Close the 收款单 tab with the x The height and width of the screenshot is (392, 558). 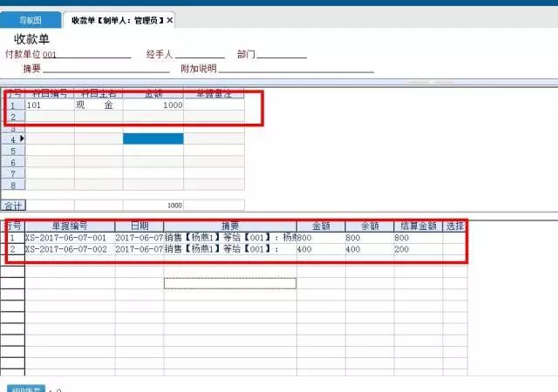pos(169,20)
